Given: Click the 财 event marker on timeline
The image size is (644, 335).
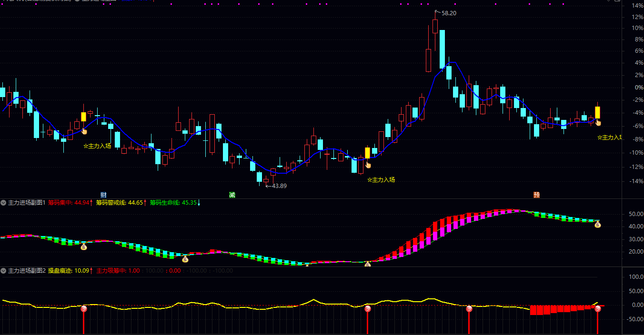Looking at the screenshot, I should pos(103,195).
